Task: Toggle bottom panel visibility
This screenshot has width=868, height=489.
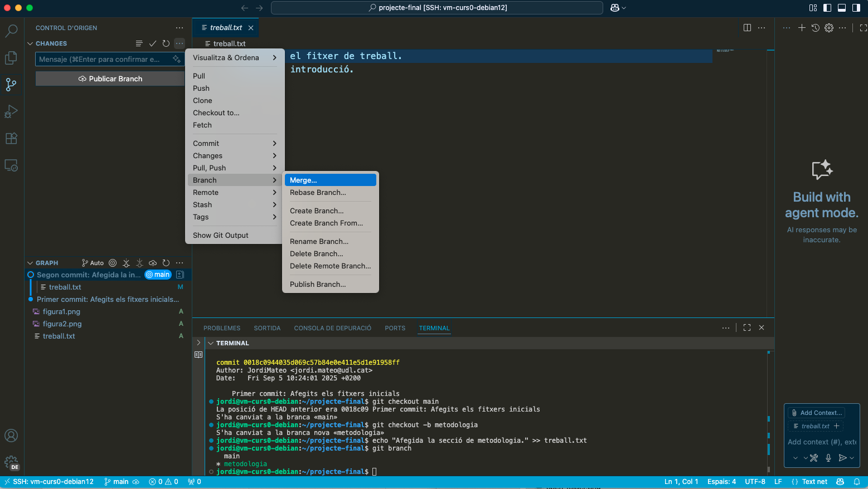Action: 842,8
